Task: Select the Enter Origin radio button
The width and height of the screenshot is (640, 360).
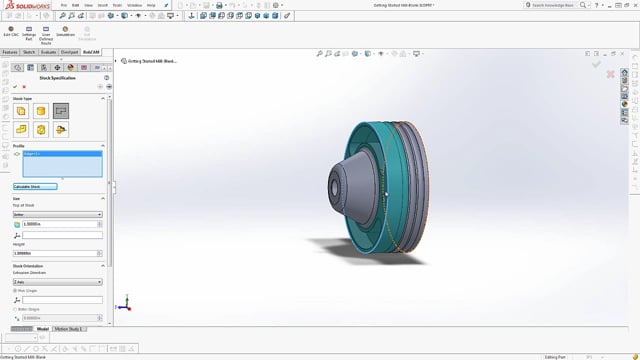Action: 15,309
